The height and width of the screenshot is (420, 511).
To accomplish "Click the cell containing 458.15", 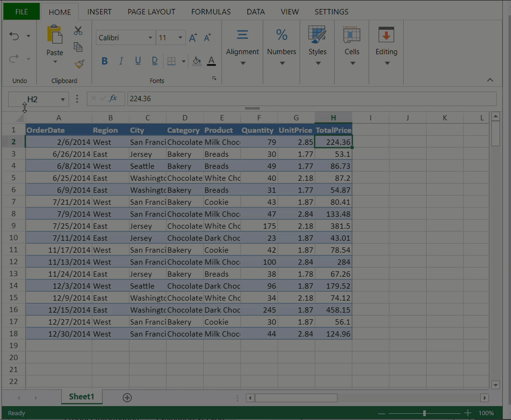I will (x=333, y=310).
